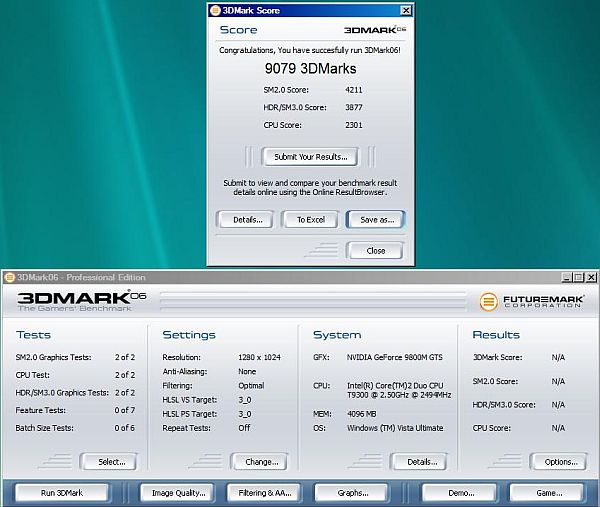Viewport: 600px width, 507px height.
Task: Click Repeat Tests value Off
Action: tap(244, 428)
